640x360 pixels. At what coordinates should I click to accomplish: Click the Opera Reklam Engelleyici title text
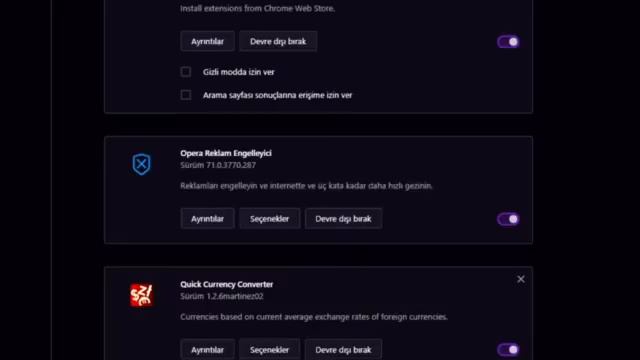coord(226,153)
